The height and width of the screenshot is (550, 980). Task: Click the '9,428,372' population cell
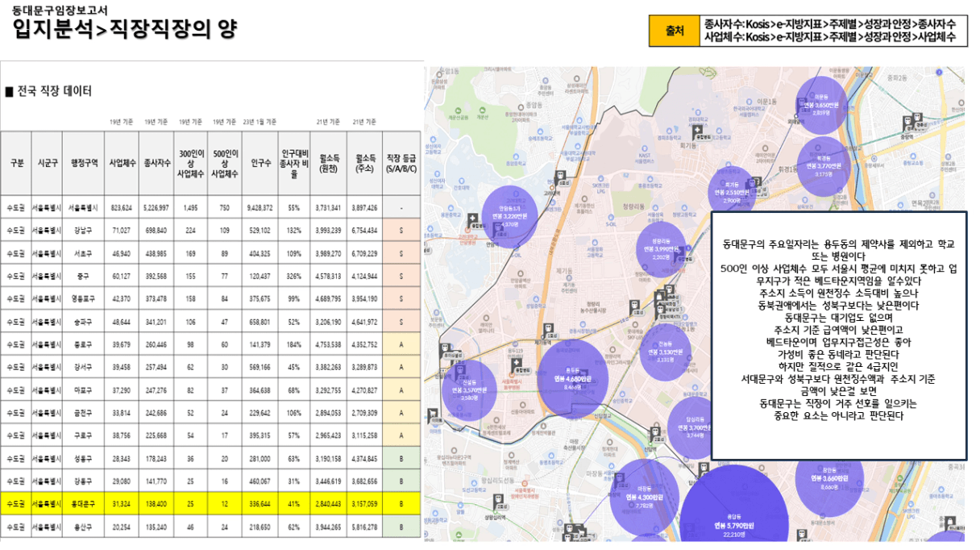tap(260, 208)
